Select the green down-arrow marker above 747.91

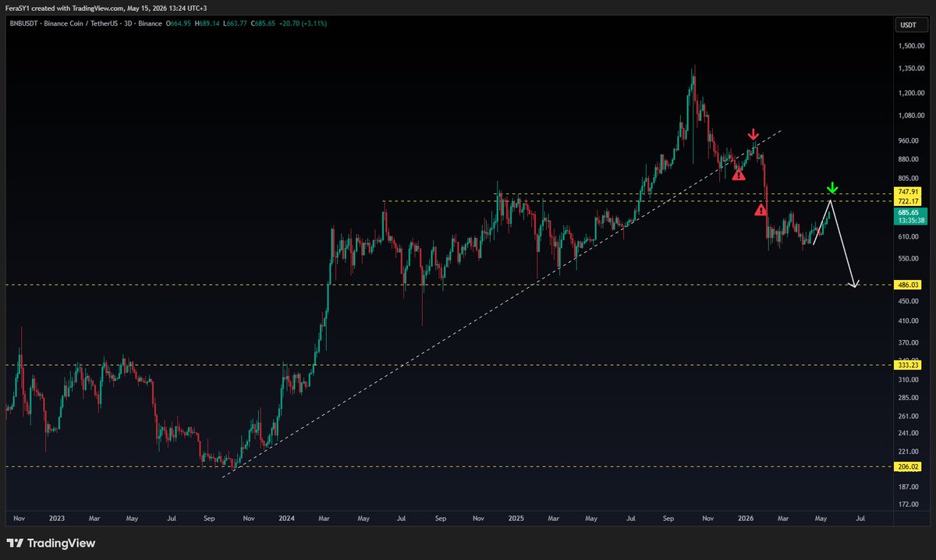click(832, 187)
